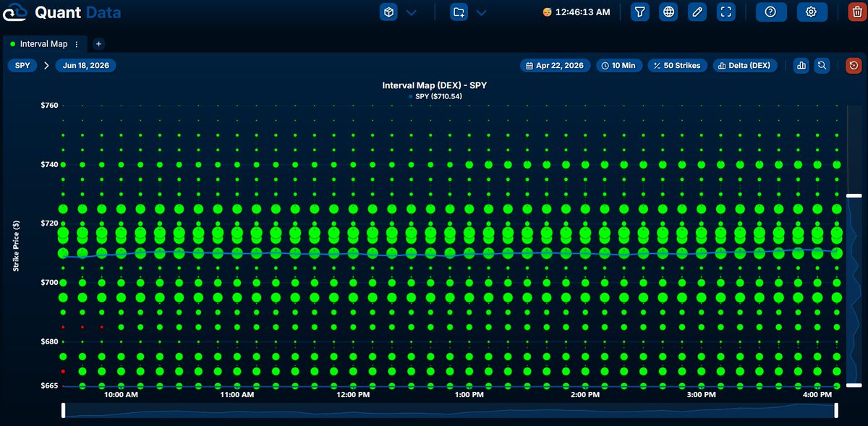
Task: Open the 10 Min interval selector
Action: click(619, 65)
